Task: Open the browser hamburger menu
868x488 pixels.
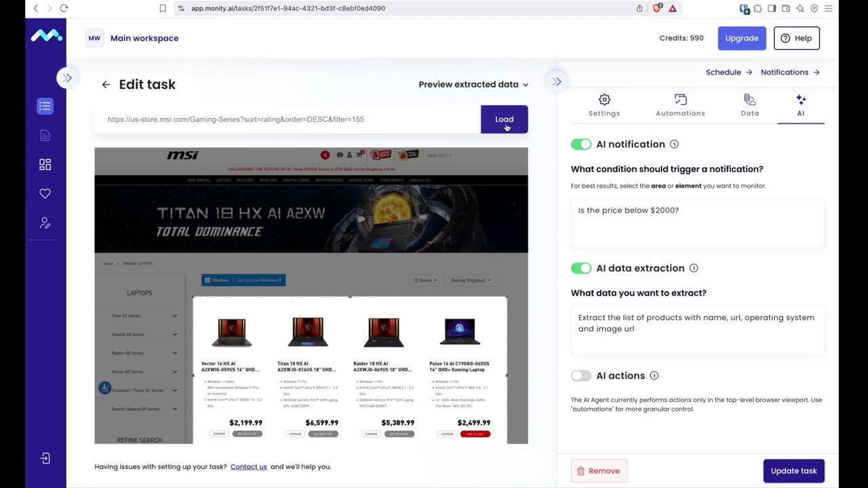Action: click(x=829, y=8)
